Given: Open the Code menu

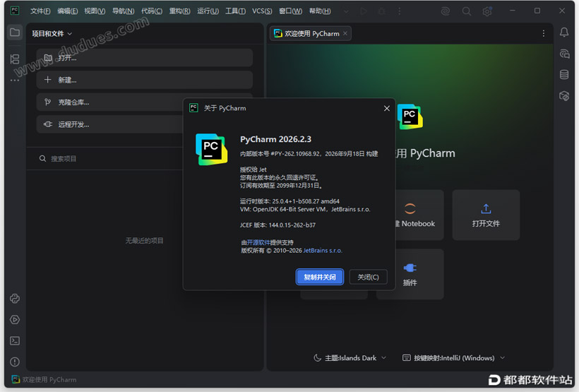Looking at the screenshot, I should pos(152,11).
